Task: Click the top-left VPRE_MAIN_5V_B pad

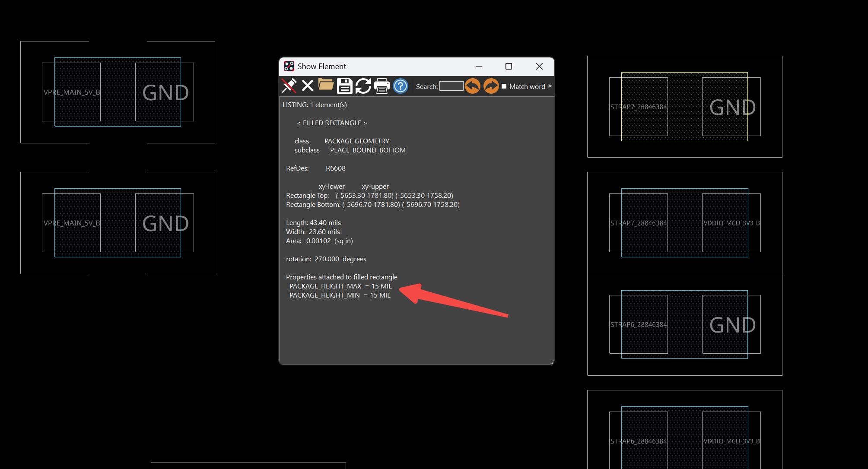Action: 71,92
